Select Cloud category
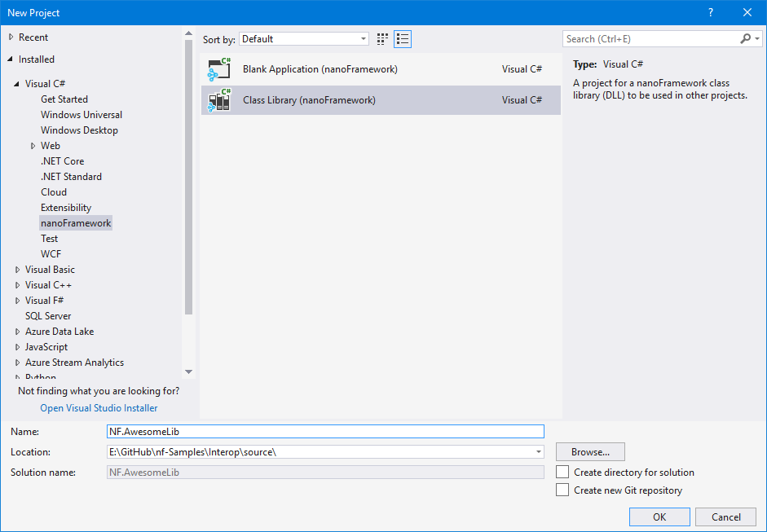 [54, 192]
